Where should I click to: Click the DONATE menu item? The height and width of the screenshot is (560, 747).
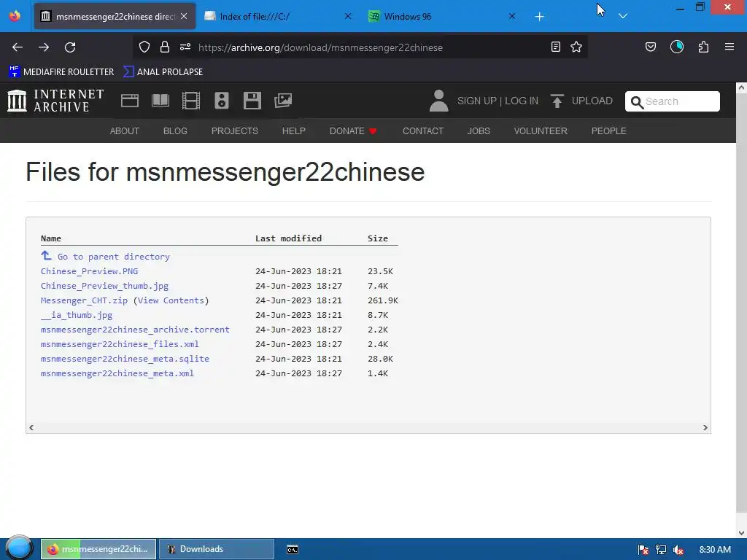[x=353, y=131]
